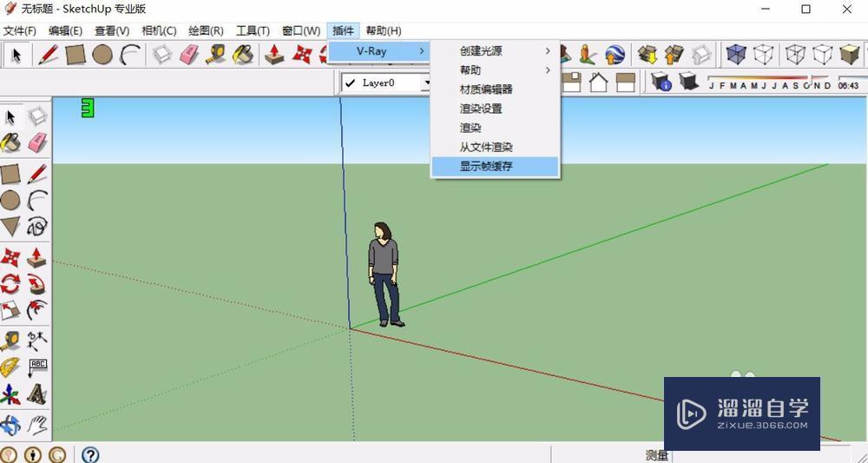Select the 3D Text tool

(x=37, y=395)
